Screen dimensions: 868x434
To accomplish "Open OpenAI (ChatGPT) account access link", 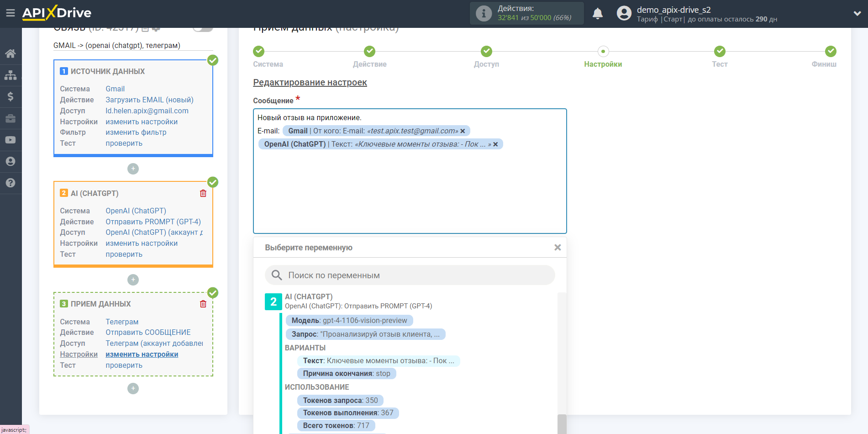I will (x=154, y=233).
